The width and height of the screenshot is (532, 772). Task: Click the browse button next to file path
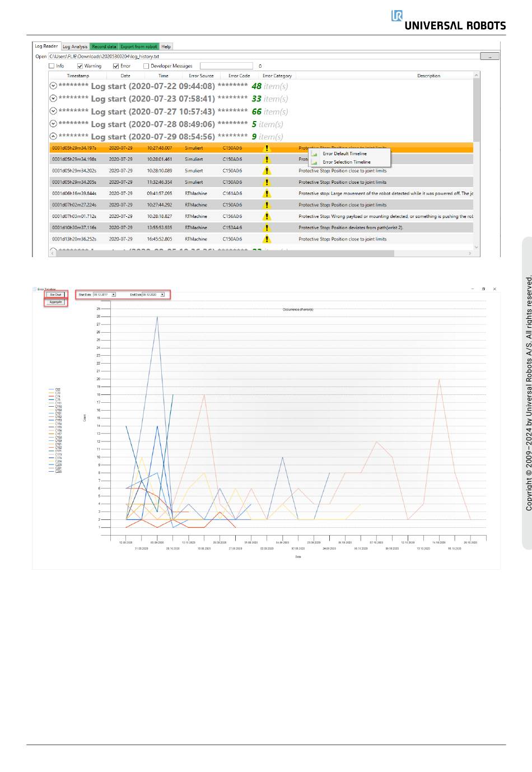click(x=489, y=57)
